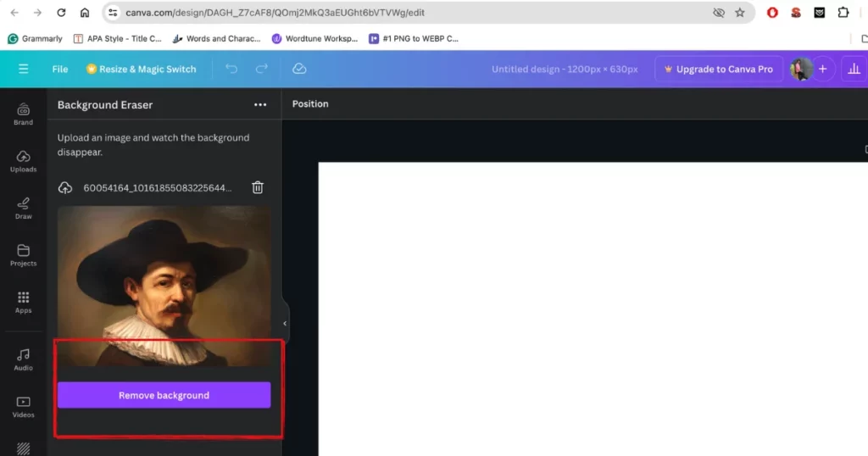Viewport: 868px width, 456px height.
Task: Open Resize & Magic Switch
Action: [x=142, y=70]
